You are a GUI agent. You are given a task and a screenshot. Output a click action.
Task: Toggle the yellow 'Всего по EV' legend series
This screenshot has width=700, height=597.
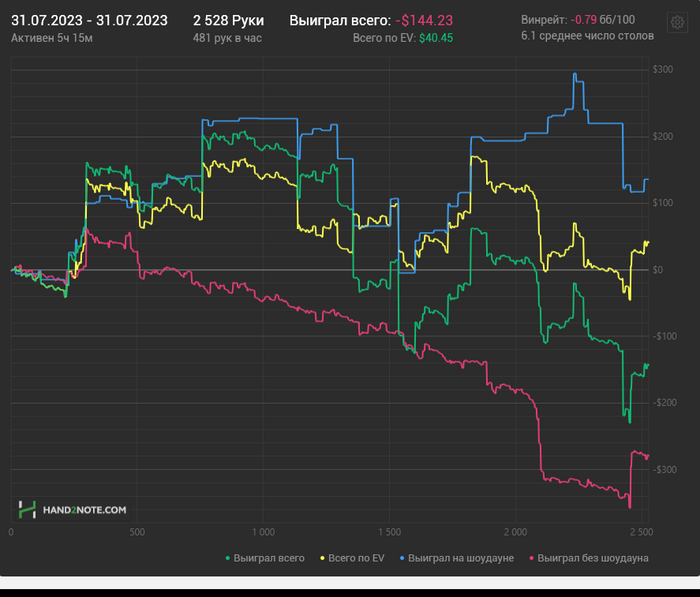pyautogui.click(x=352, y=558)
